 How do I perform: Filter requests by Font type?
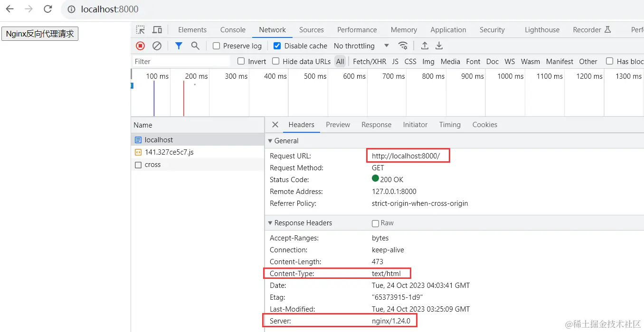pyautogui.click(x=473, y=61)
